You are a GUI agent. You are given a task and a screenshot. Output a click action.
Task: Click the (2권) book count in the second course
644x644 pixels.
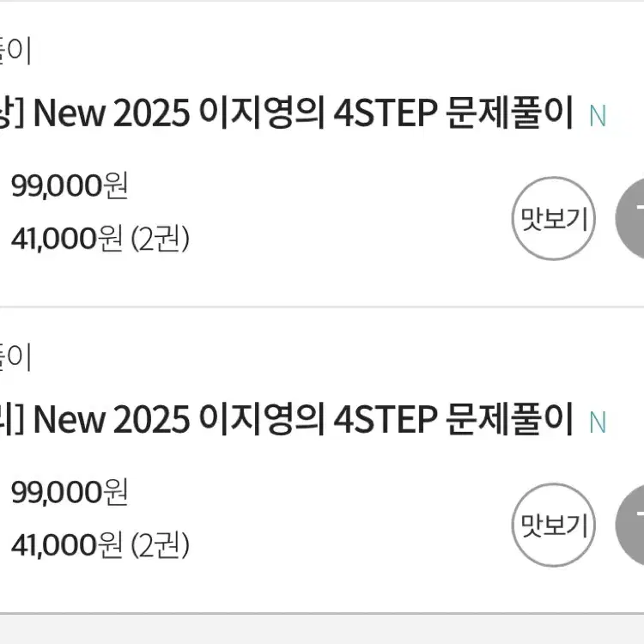(x=161, y=545)
